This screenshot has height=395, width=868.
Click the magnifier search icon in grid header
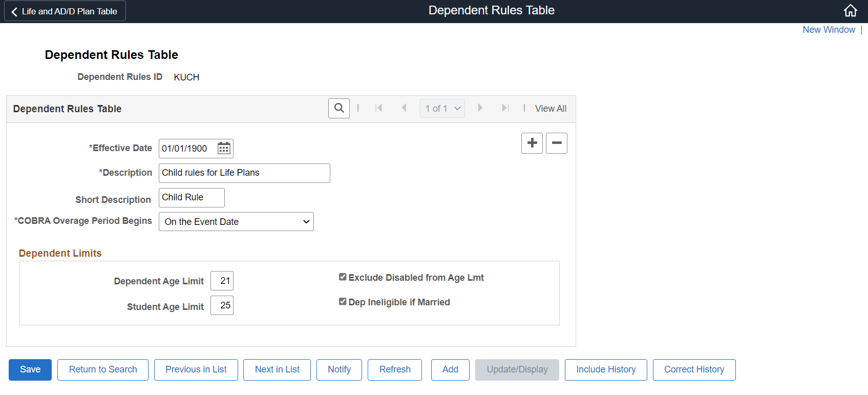[339, 108]
